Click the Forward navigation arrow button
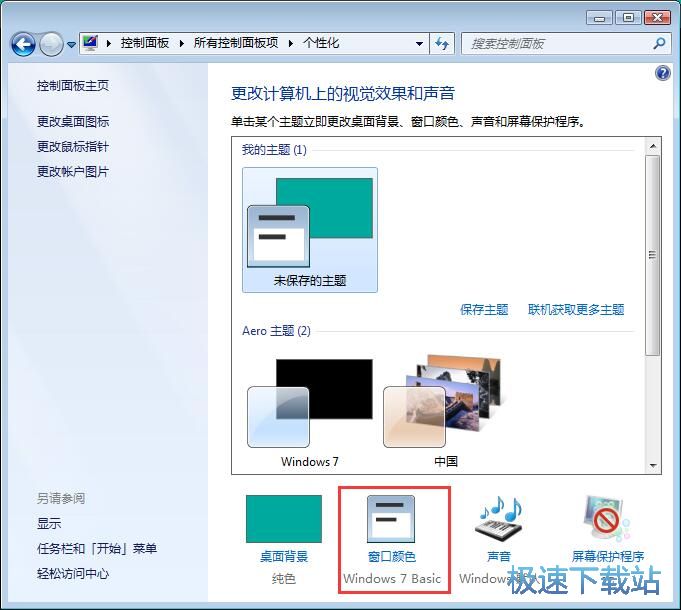681x610 pixels. coord(52,44)
